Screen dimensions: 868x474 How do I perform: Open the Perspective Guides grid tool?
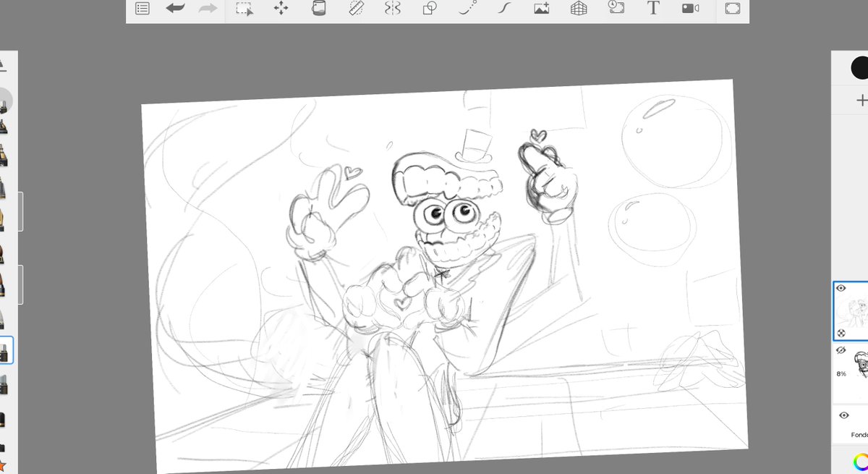(579, 9)
